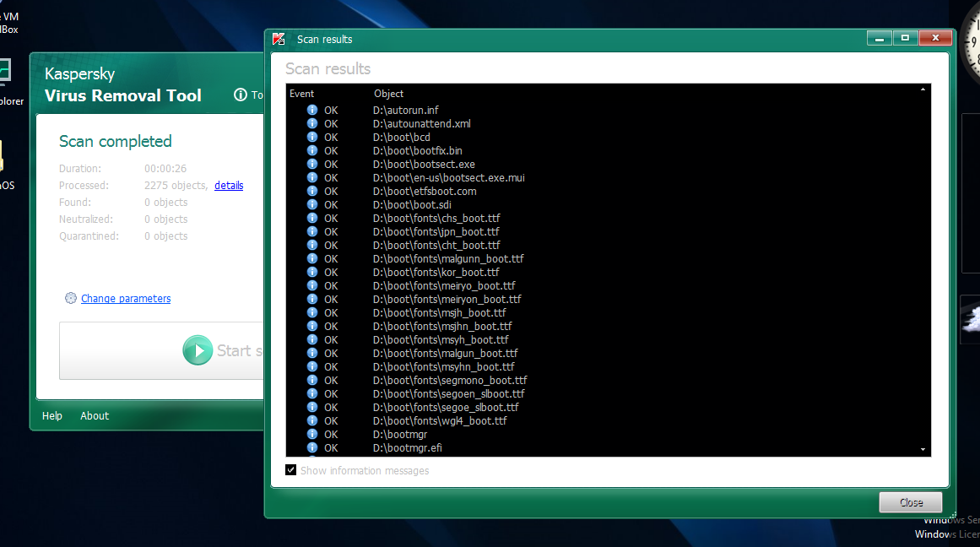Click the green Start scan play button
980x547 pixels.
coord(198,350)
